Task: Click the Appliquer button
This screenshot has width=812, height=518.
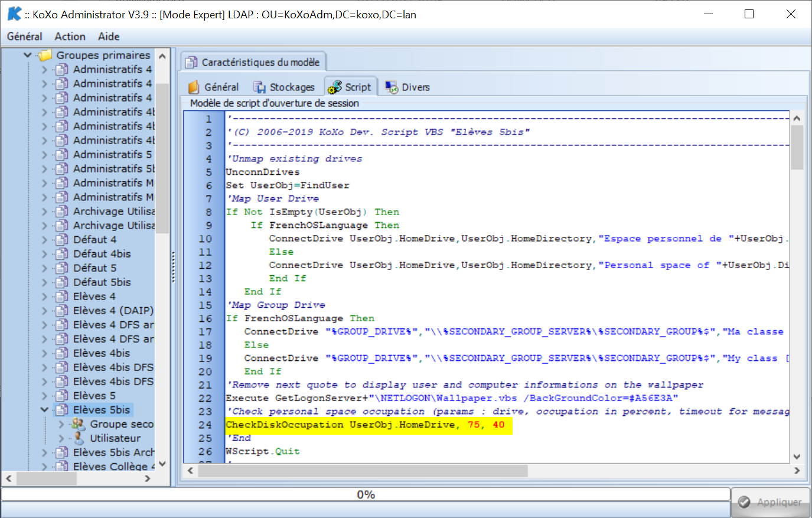Action: pyautogui.click(x=771, y=502)
